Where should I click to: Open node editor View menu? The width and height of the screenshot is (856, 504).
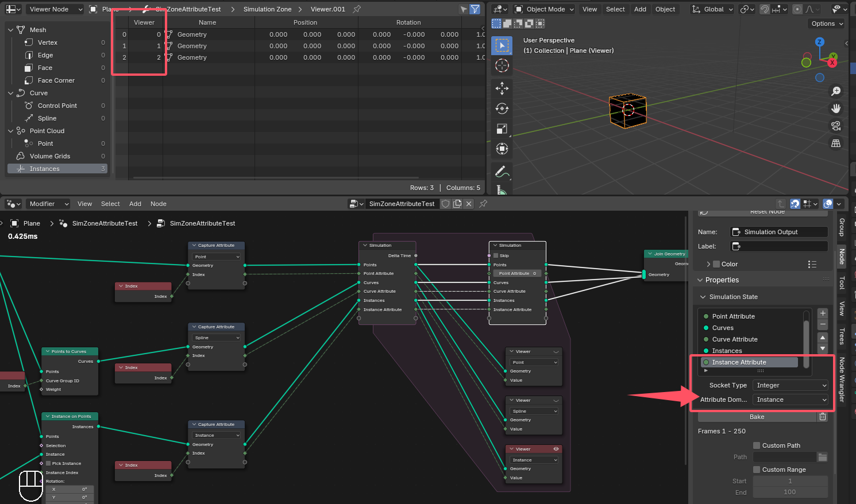(84, 204)
